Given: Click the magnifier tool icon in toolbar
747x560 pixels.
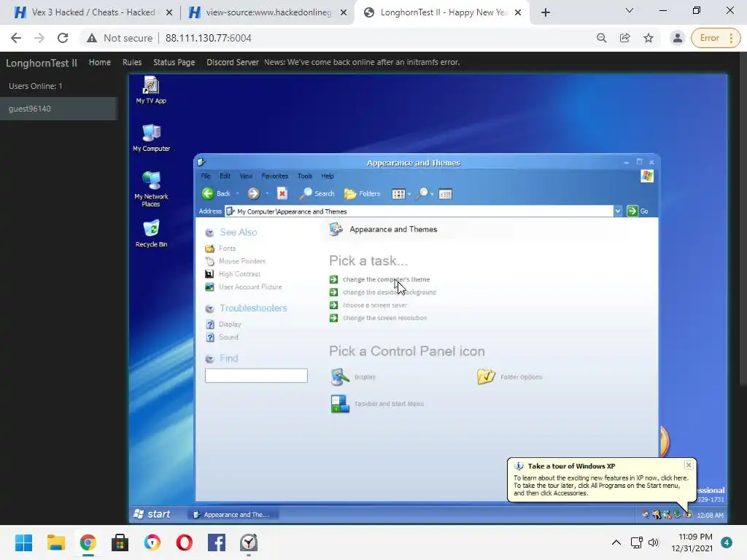Looking at the screenshot, I should pyautogui.click(x=422, y=193).
